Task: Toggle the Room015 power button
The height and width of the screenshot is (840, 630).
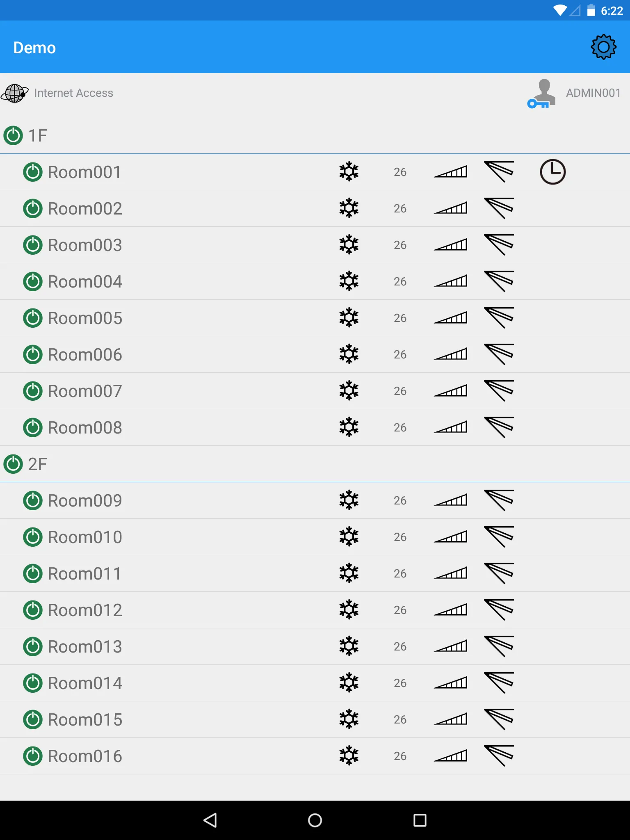Action: coord(33,720)
